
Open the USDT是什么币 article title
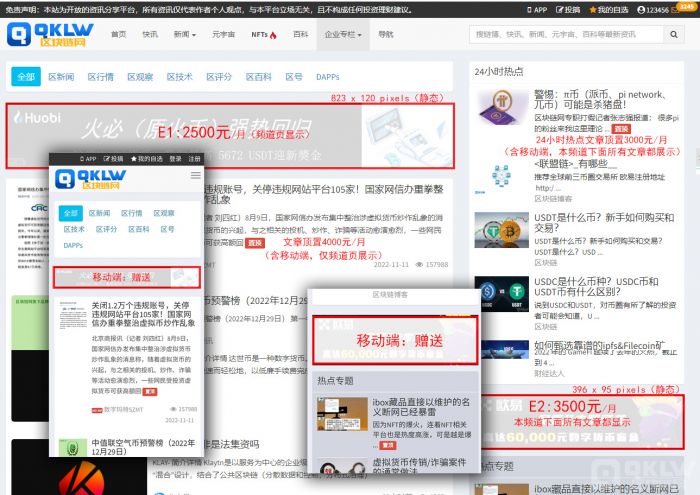[x=604, y=223]
